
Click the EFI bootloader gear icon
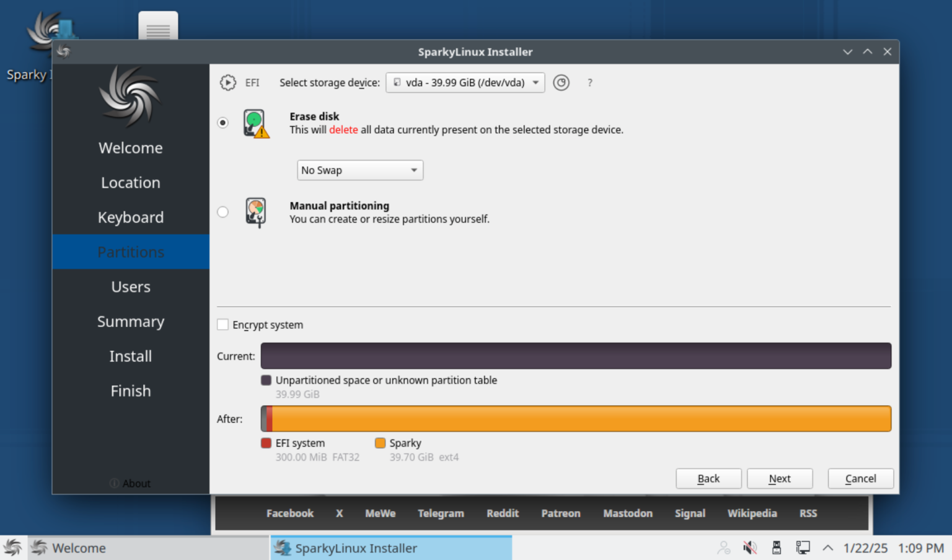pyautogui.click(x=227, y=82)
